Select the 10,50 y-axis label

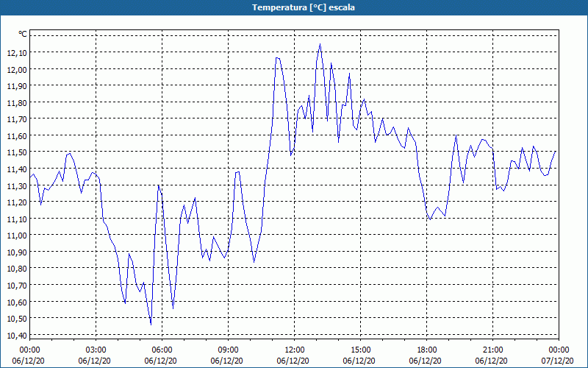pos(17,319)
